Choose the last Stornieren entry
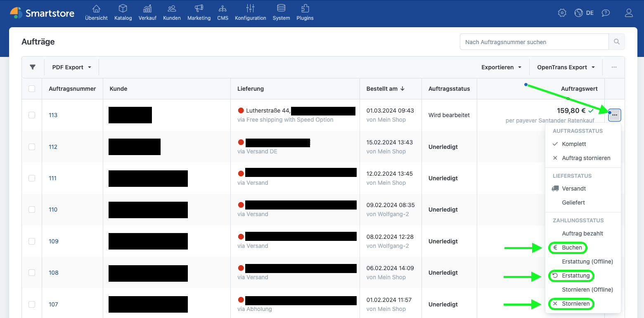 (583, 304)
